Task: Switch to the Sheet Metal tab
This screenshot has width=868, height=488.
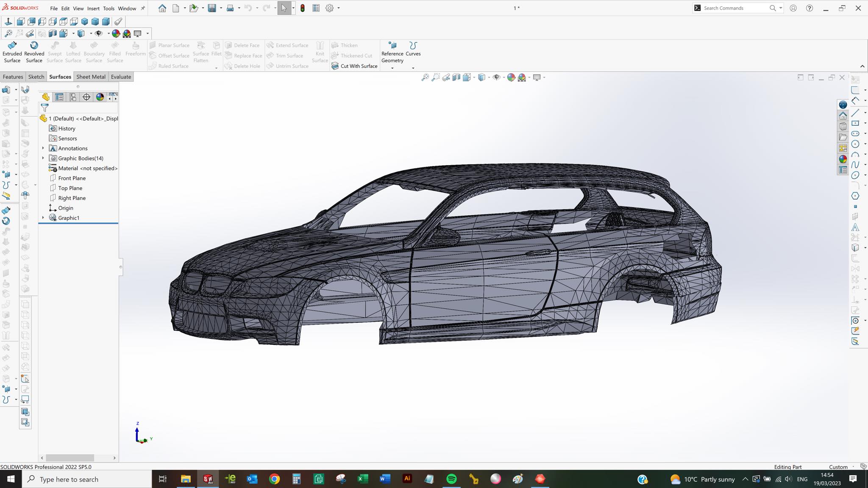Action: coord(91,77)
